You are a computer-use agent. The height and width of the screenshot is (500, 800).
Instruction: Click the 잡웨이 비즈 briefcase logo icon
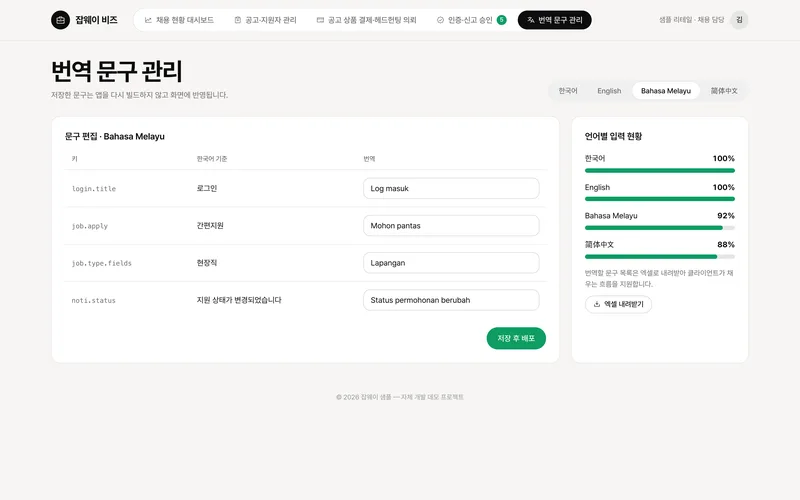coord(60,20)
